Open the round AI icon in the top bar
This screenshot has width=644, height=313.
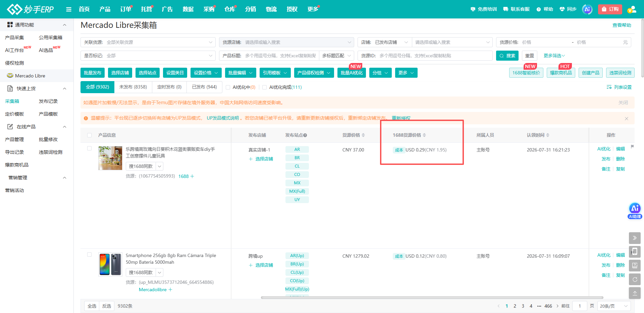pos(587,9)
